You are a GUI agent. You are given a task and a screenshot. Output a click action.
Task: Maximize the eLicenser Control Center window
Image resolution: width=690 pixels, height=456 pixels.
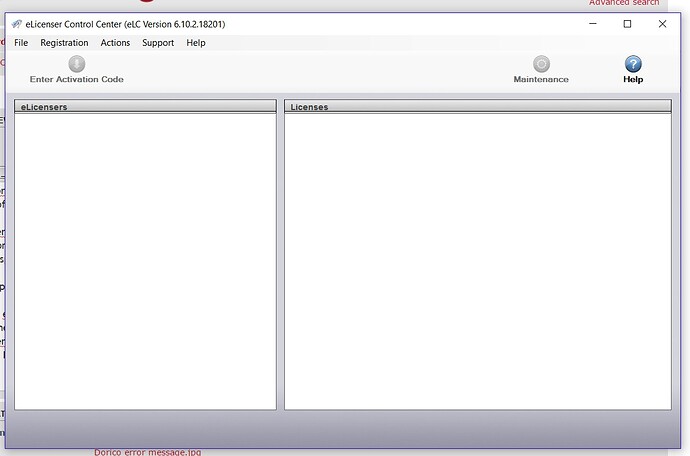click(628, 24)
